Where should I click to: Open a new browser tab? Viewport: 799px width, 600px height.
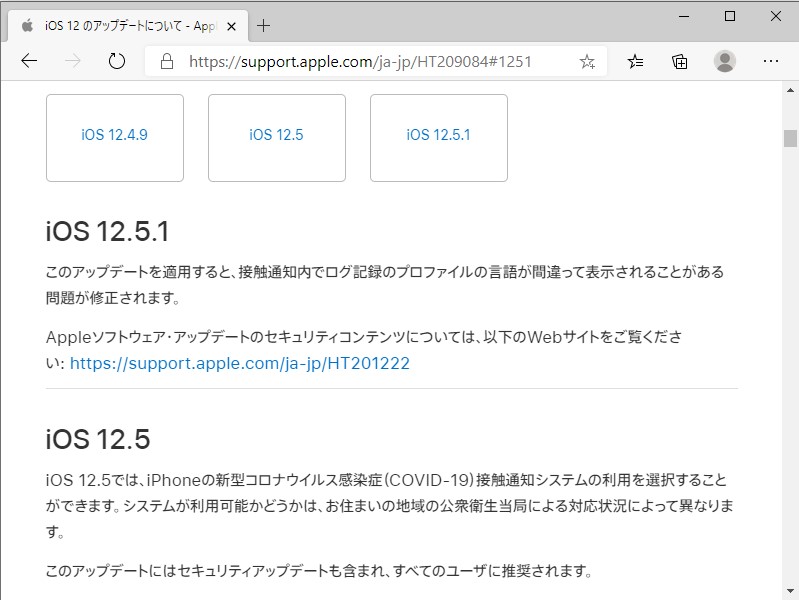click(263, 25)
